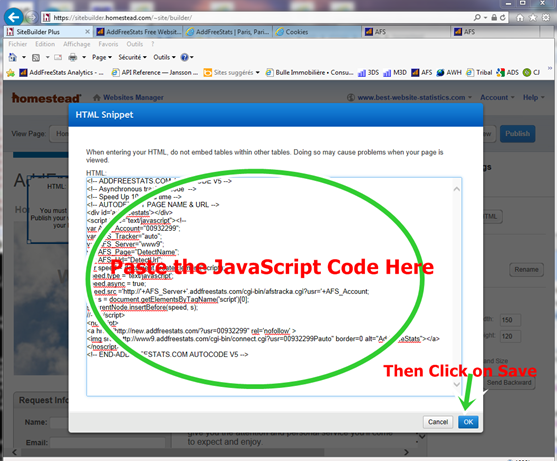557x461 pixels.
Task: Expand the printer dropdown arrow
Action: (84, 57)
